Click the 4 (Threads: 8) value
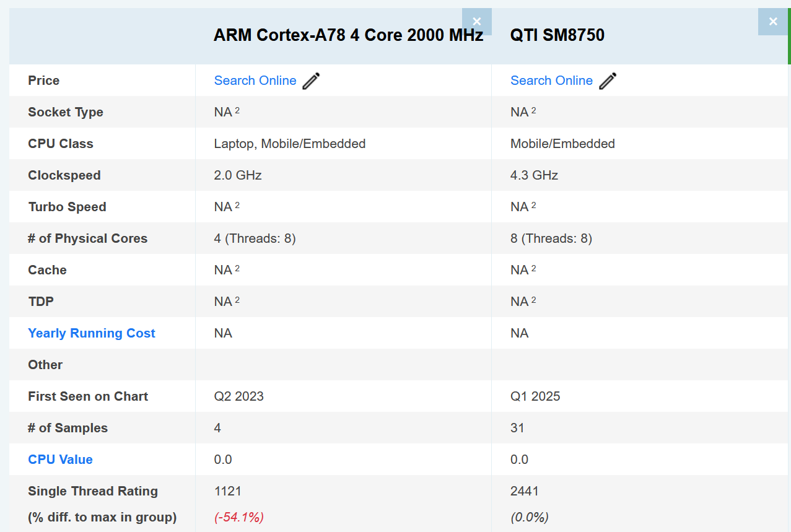Screen dimensions: 791x532 coord(255,238)
